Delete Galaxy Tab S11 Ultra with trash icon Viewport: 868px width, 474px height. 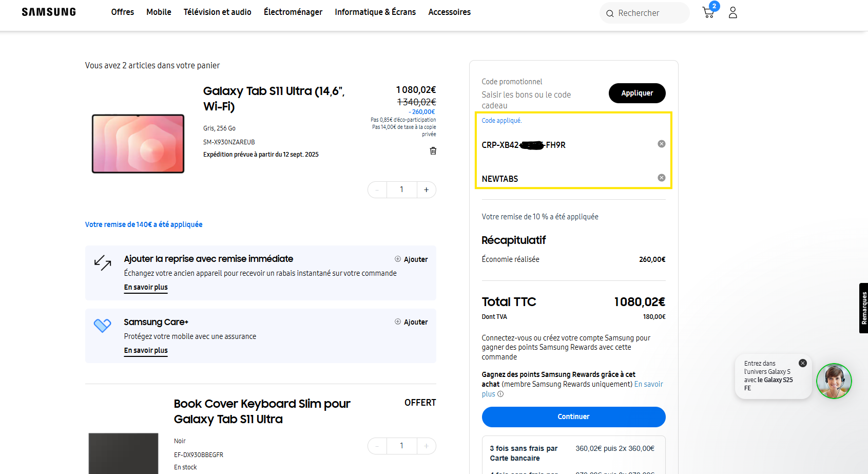click(433, 151)
